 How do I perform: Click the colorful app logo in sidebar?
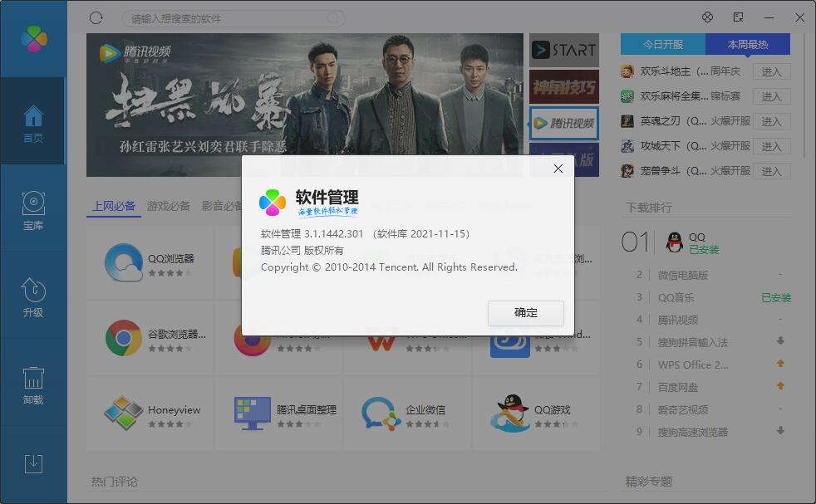click(34, 39)
